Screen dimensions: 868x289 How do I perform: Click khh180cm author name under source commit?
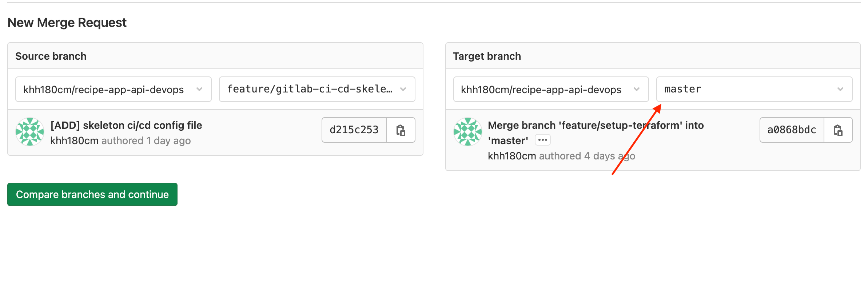74,141
